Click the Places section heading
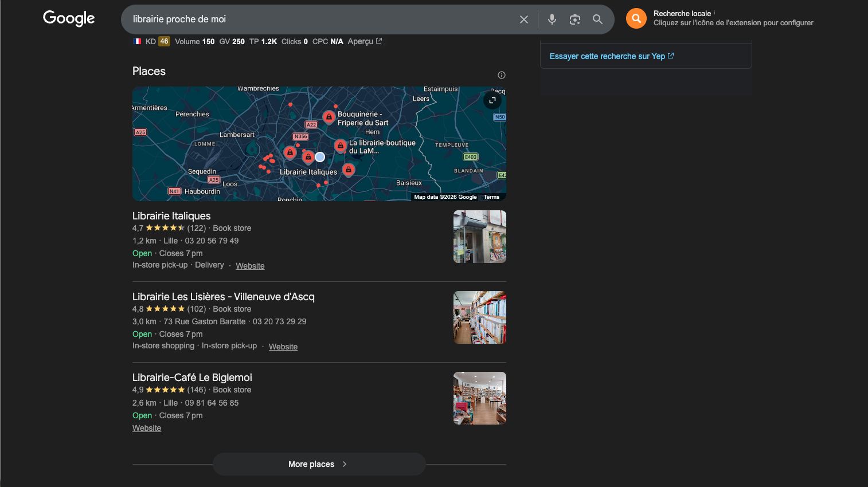868x487 pixels. point(149,71)
